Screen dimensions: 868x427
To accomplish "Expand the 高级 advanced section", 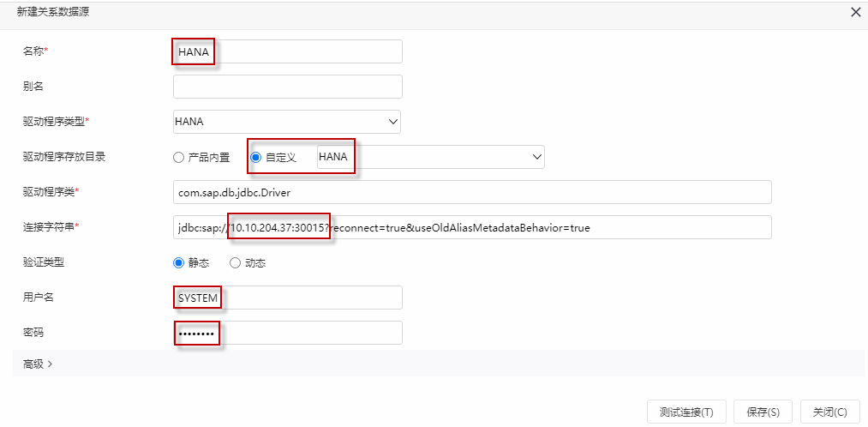I will pyautogui.click(x=38, y=364).
